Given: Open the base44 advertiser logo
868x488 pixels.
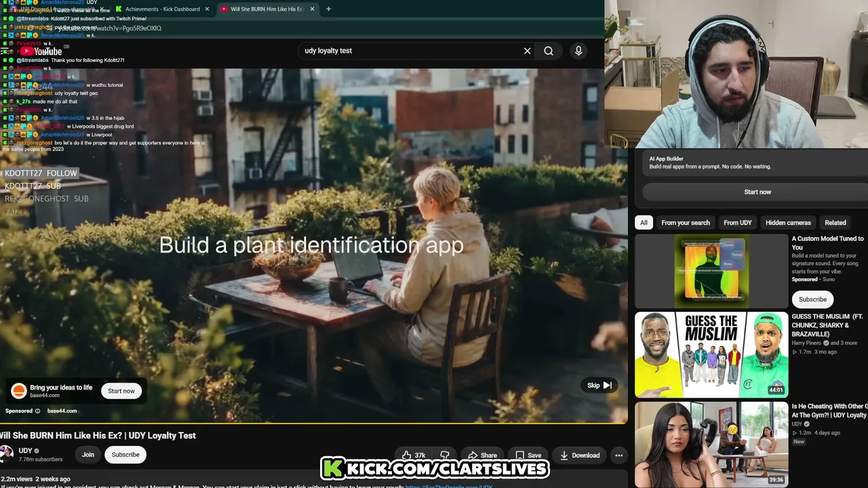Looking at the screenshot, I should click(x=19, y=391).
